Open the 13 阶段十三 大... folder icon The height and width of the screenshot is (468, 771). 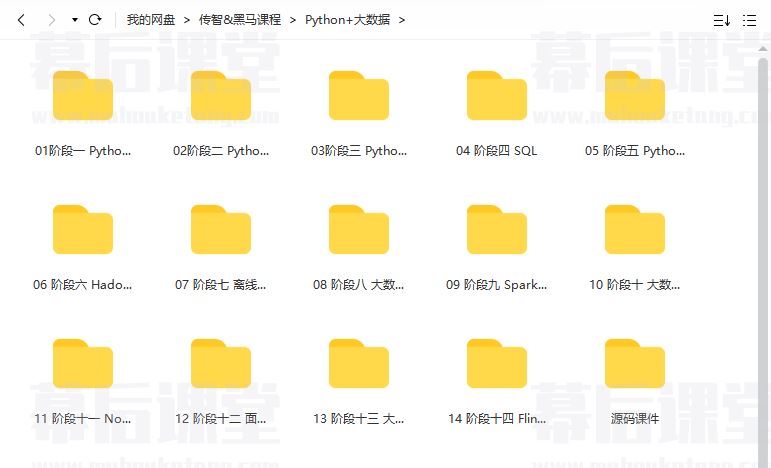(x=359, y=363)
